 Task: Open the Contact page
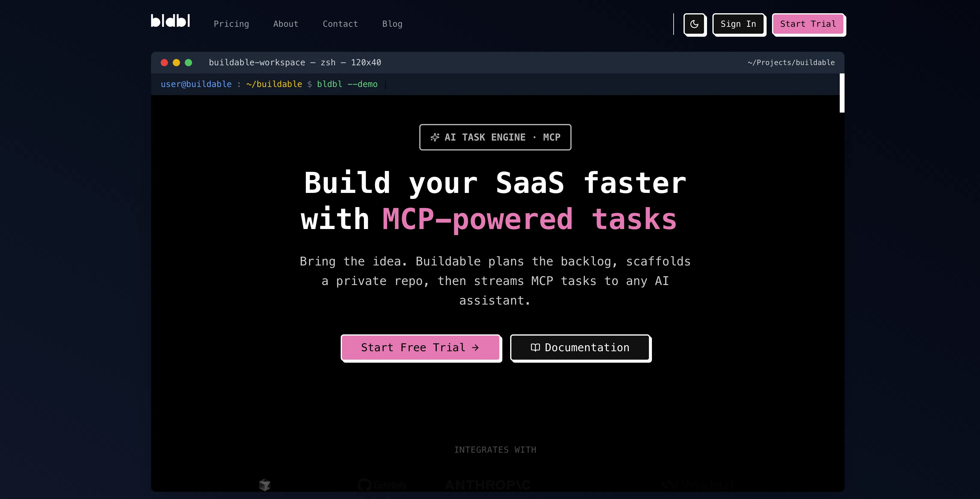coord(340,24)
